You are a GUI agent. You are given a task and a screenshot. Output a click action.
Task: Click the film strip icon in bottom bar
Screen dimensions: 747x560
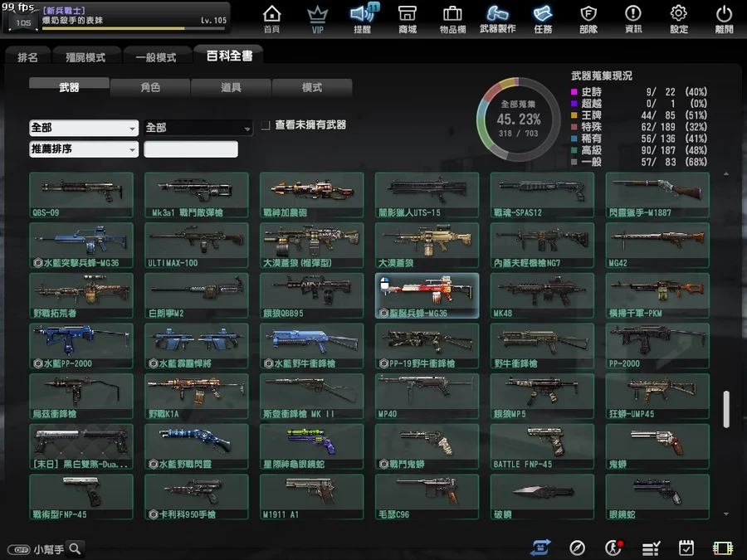coord(722,548)
